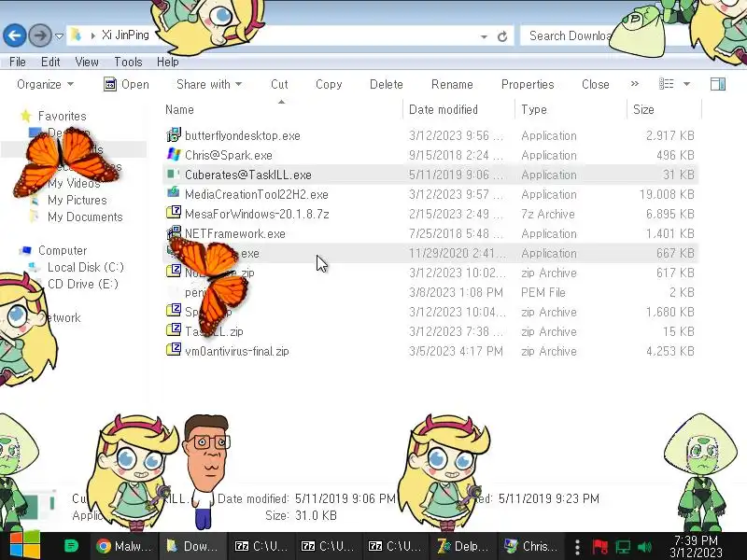Expand the Share with dropdown
This screenshot has height=560, width=747.
209,84
